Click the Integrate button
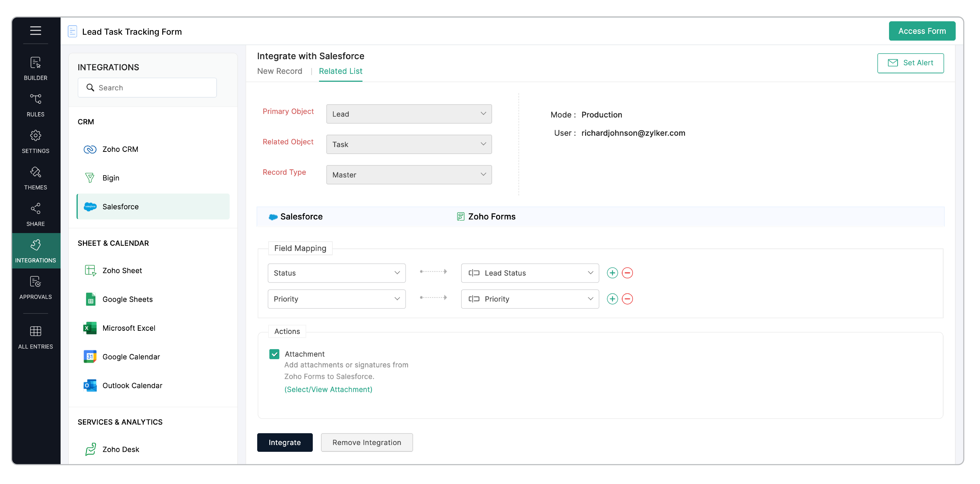The width and height of the screenshot is (980, 484). pos(285,442)
